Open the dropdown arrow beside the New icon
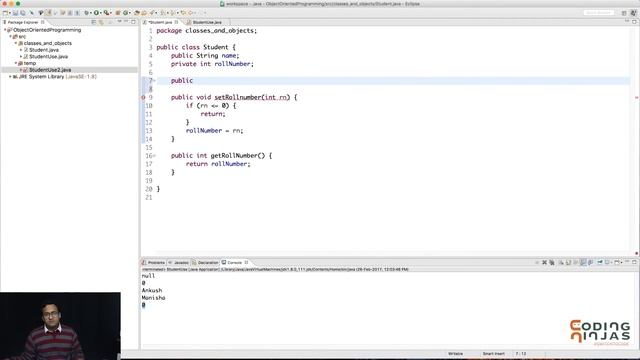 (x=10, y=13)
